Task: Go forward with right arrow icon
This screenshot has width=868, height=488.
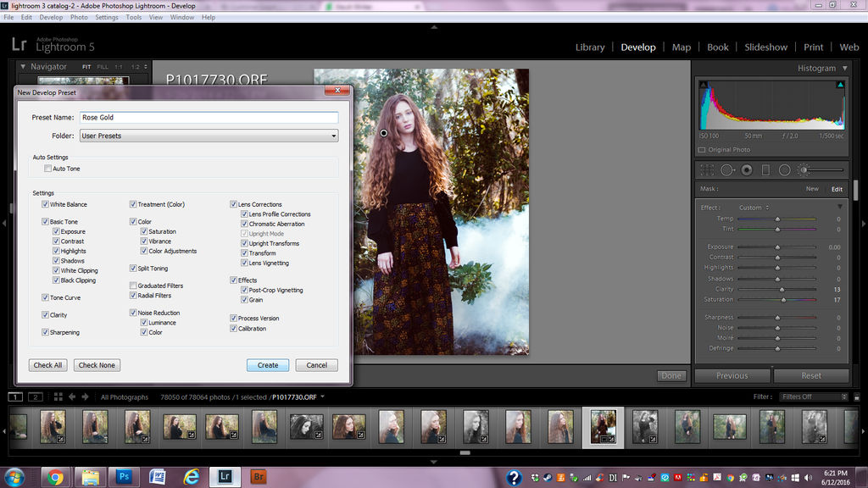Action: pyautogui.click(x=86, y=396)
